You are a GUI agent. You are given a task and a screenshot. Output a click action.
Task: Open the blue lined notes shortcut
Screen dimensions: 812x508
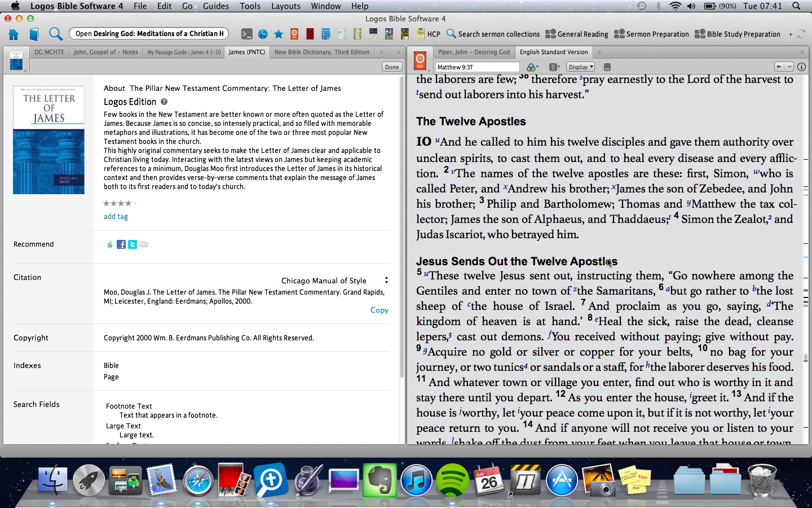pos(326,34)
